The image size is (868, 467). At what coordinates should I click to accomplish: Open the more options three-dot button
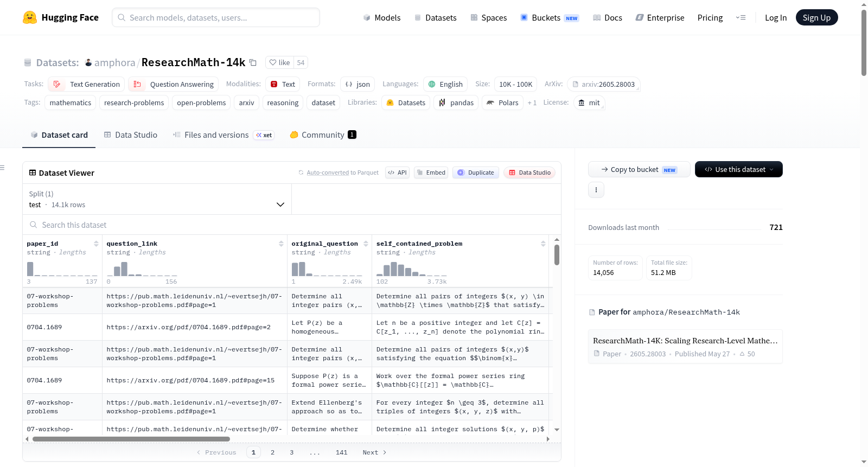click(596, 190)
